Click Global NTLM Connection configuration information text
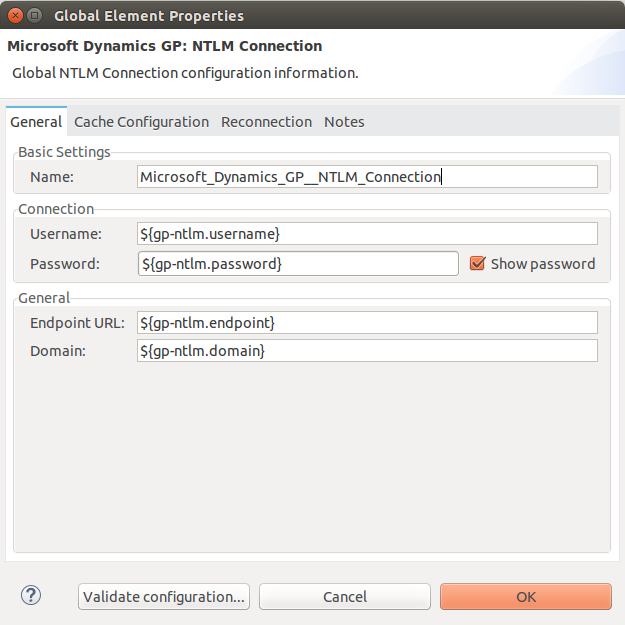 tap(185, 73)
